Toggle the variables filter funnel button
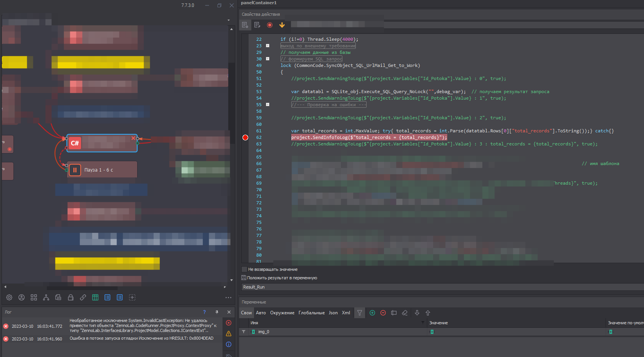 (x=360, y=313)
